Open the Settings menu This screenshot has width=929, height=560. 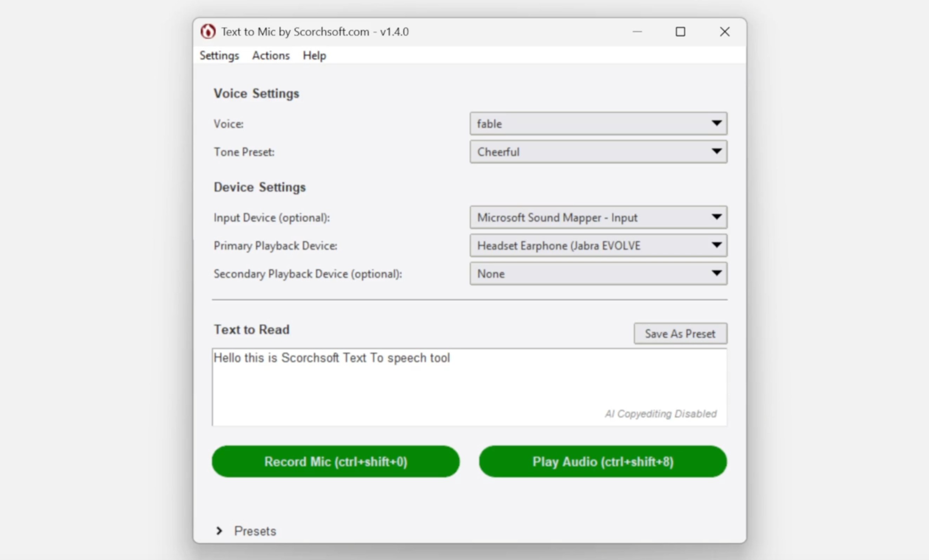(x=219, y=55)
